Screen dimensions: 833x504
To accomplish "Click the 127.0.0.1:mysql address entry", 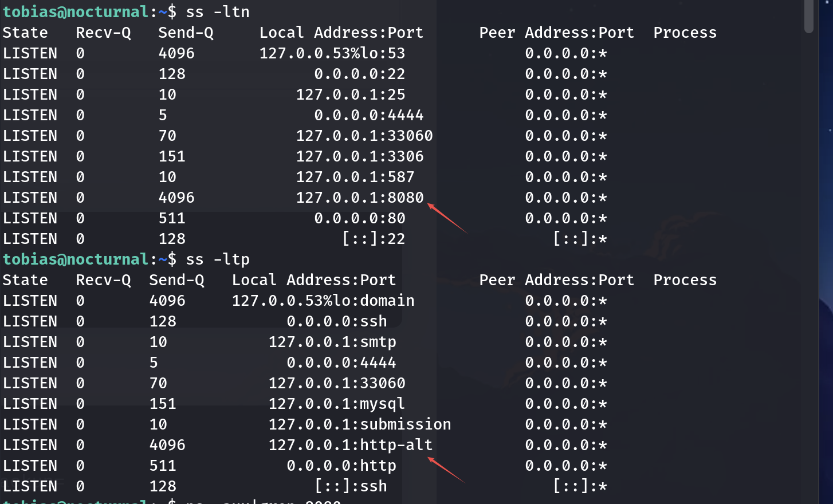I will click(337, 404).
